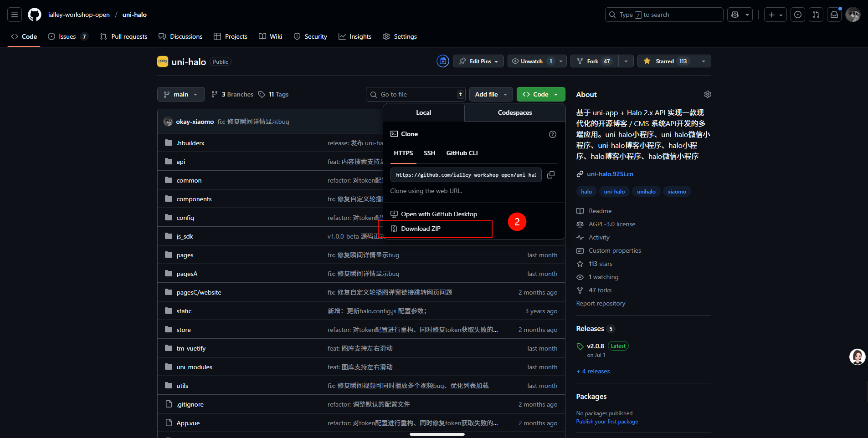Open the Wiki tab

tap(271, 36)
